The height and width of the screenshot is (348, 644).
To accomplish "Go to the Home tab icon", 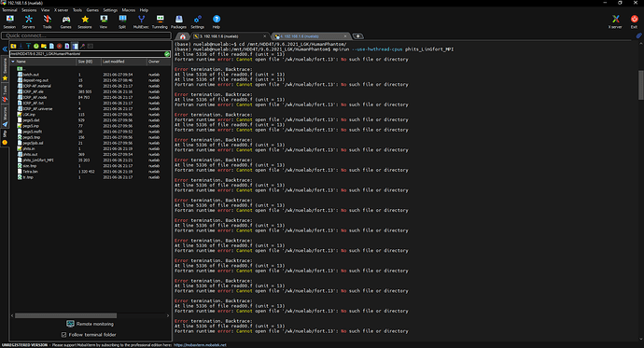I will click(183, 36).
